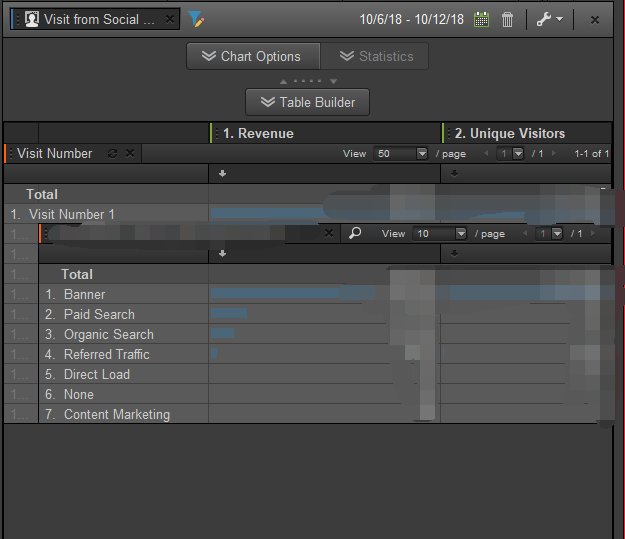
Task: Expand the Statistics section
Action: point(375,56)
